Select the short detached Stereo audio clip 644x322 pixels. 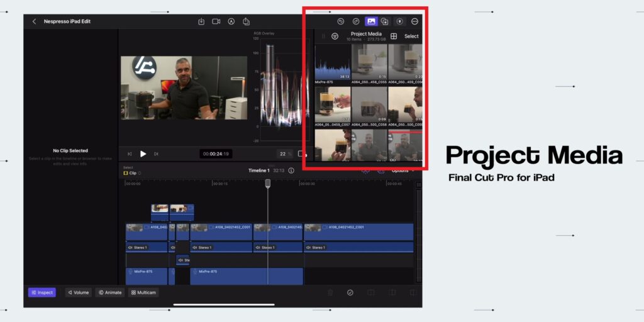(x=183, y=260)
